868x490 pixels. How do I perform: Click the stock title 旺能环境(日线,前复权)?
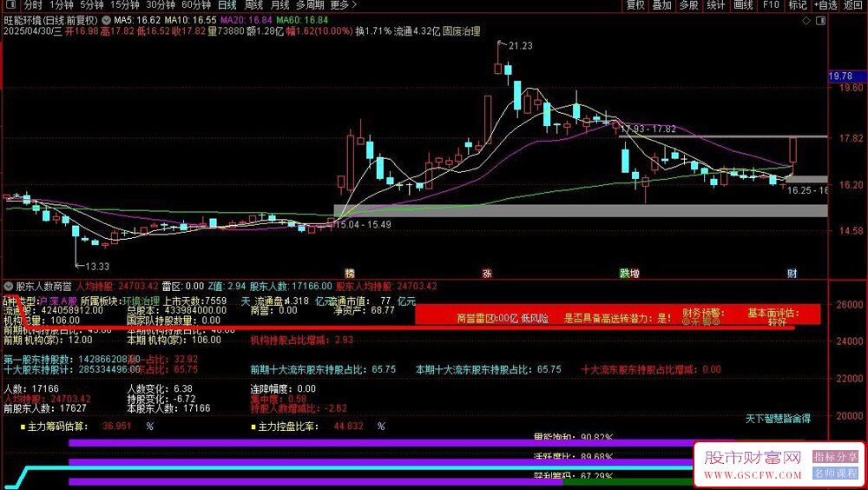(x=51, y=20)
